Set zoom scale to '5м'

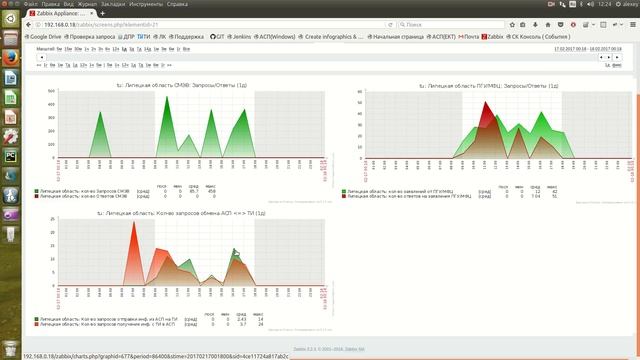pos(59,49)
